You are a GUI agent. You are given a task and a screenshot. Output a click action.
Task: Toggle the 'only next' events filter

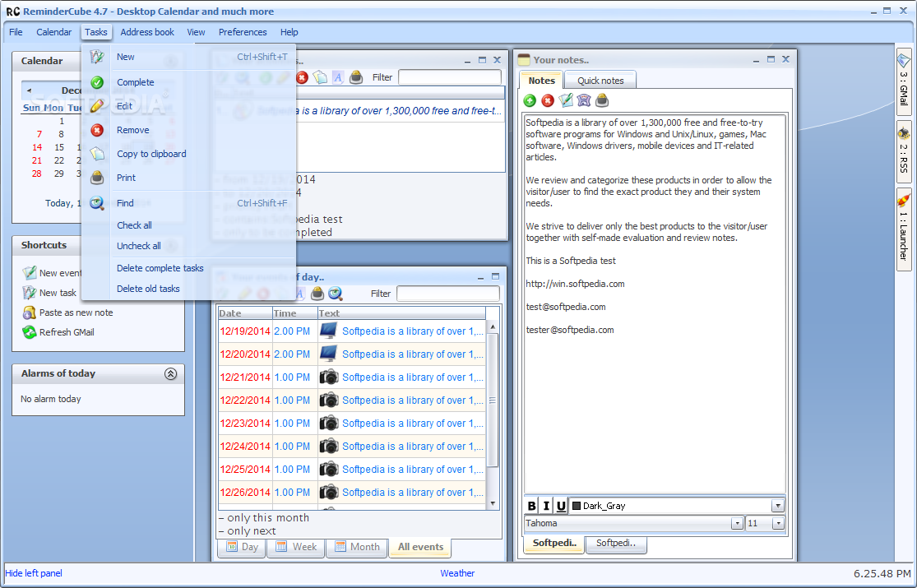[248, 530]
